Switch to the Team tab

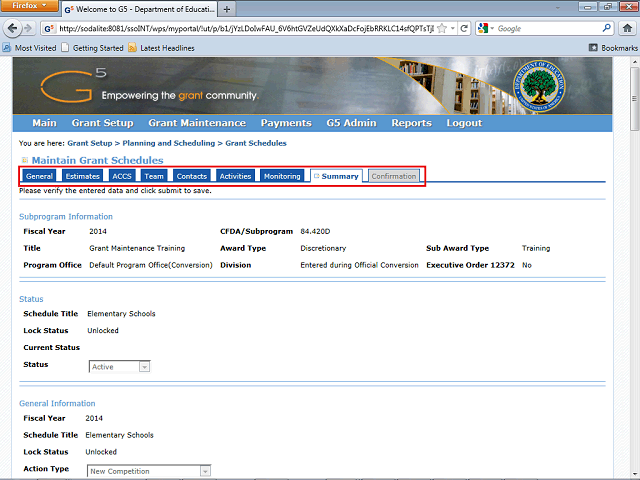pos(154,176)
